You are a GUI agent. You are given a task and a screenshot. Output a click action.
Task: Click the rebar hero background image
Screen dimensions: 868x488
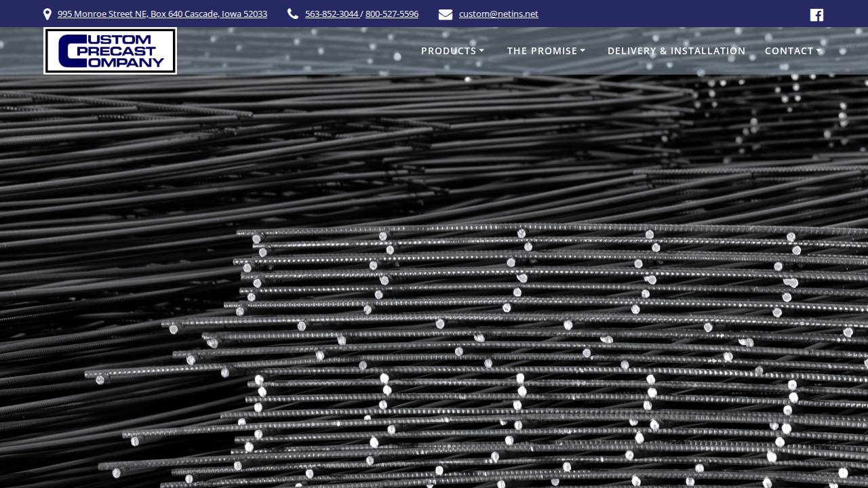[x=434, y=285]
